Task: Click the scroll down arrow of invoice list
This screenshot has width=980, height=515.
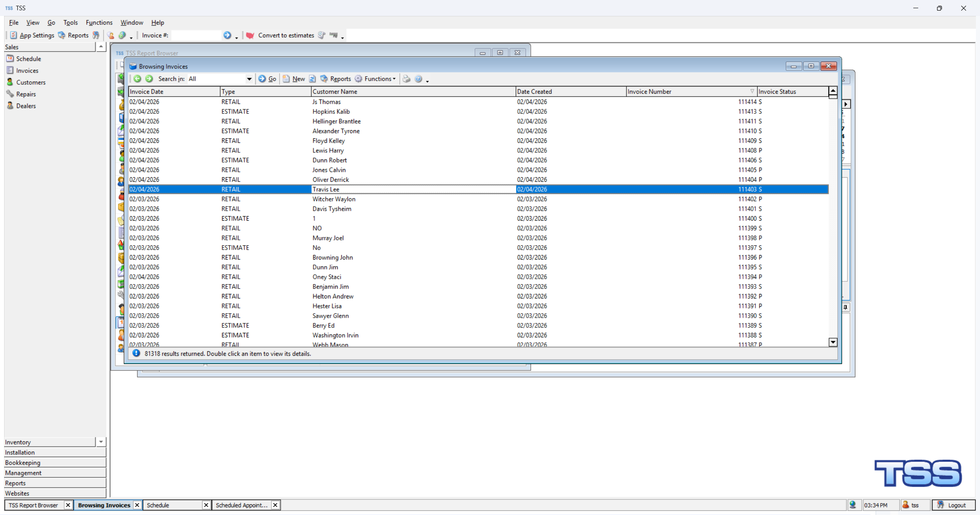Action: coord(833,342)
